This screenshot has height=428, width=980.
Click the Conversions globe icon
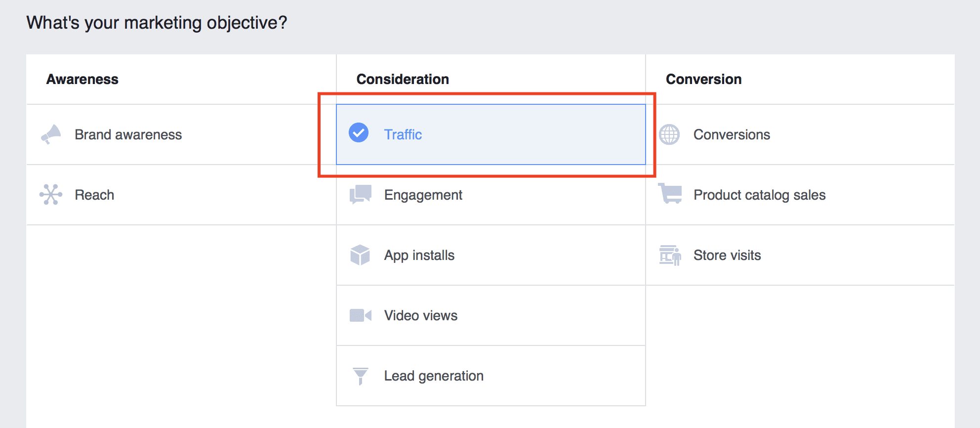click(669, 134)
